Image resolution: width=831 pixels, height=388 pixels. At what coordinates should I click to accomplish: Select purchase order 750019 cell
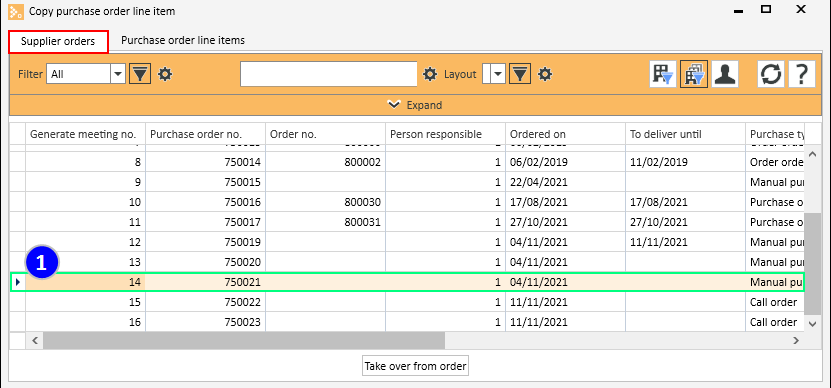(205, 242)
